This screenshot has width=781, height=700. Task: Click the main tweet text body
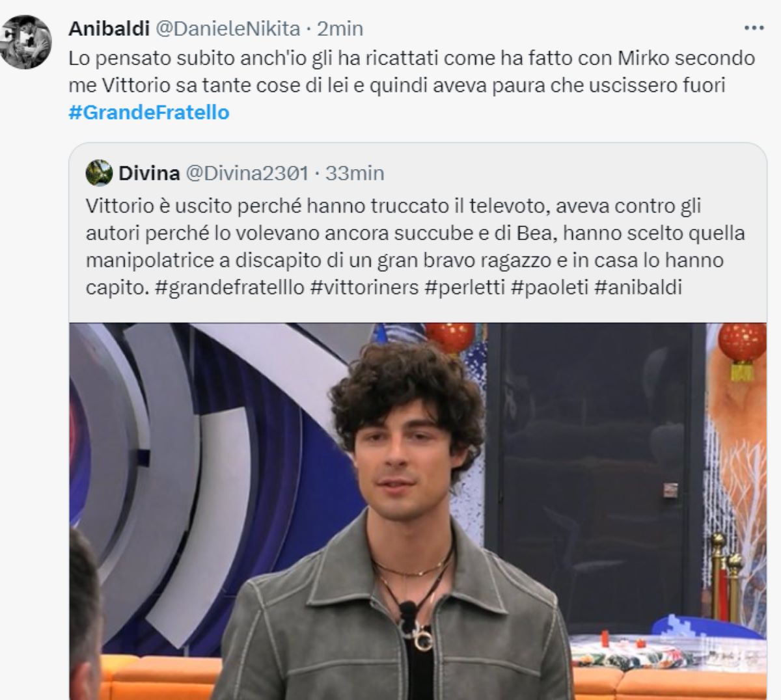[411, 85]
